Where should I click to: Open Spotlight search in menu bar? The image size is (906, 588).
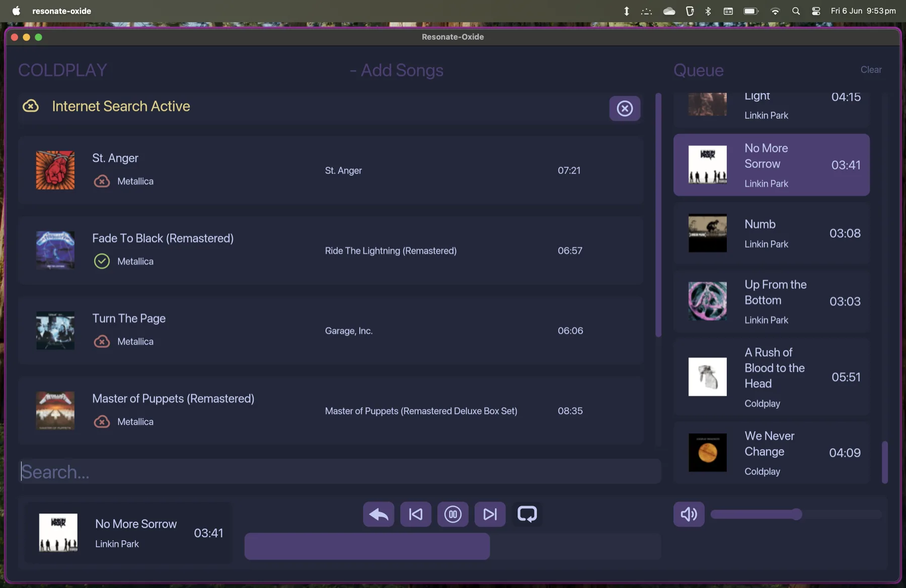pyautogui.click(x=796, y=11)
